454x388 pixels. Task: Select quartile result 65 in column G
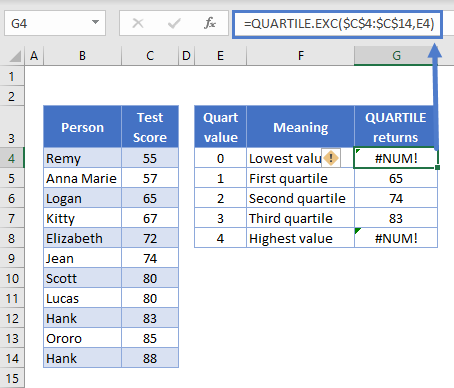coord(396,178)
